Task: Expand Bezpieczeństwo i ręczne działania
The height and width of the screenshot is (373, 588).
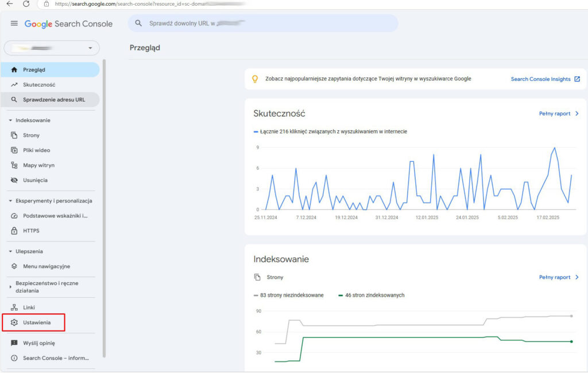Action: 10,286
